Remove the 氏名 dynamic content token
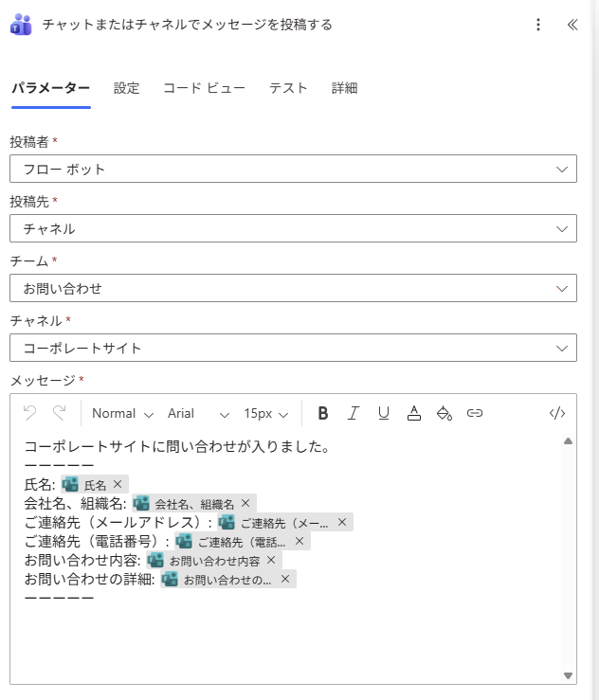 coord(118,484)
